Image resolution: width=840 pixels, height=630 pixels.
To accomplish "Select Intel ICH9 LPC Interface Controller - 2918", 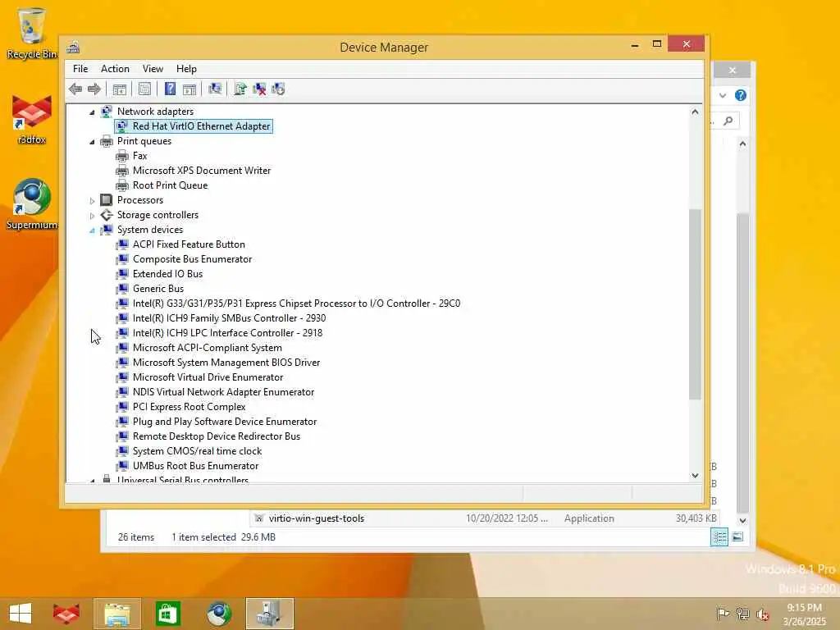I will pos(227,333).
